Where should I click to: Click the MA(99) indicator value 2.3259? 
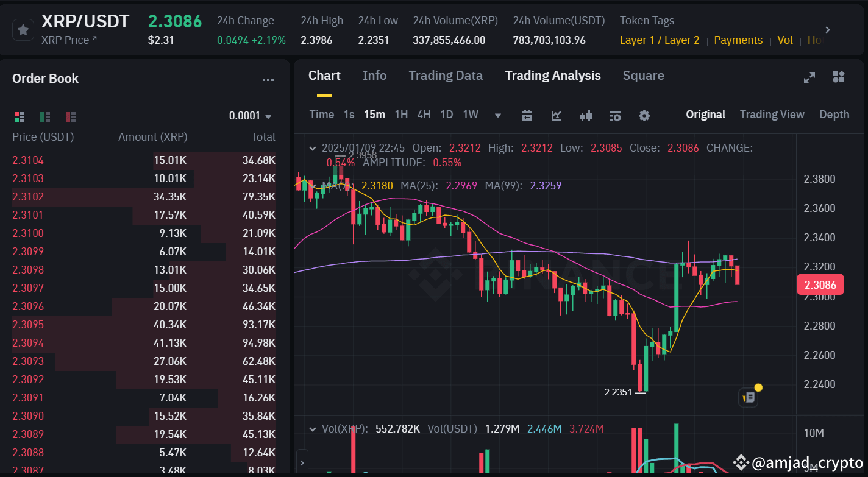click(x=546, y=186)
